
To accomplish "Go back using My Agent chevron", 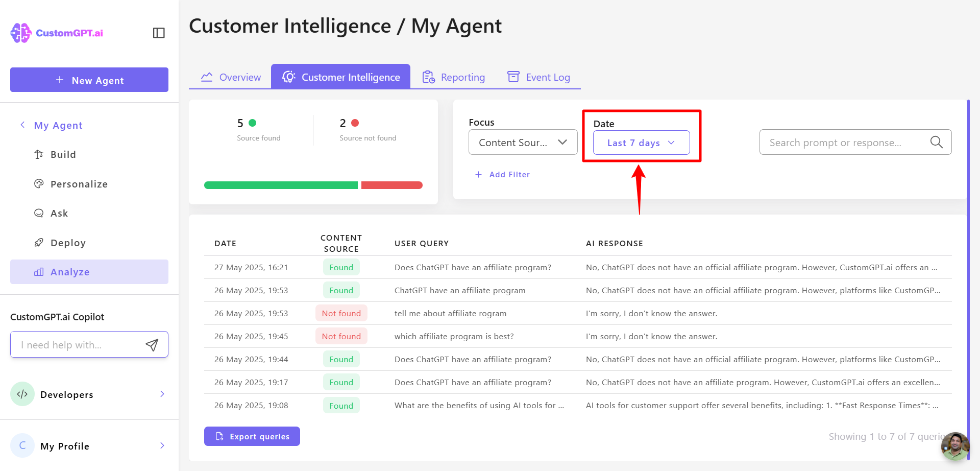I will [x=22, y=125].
